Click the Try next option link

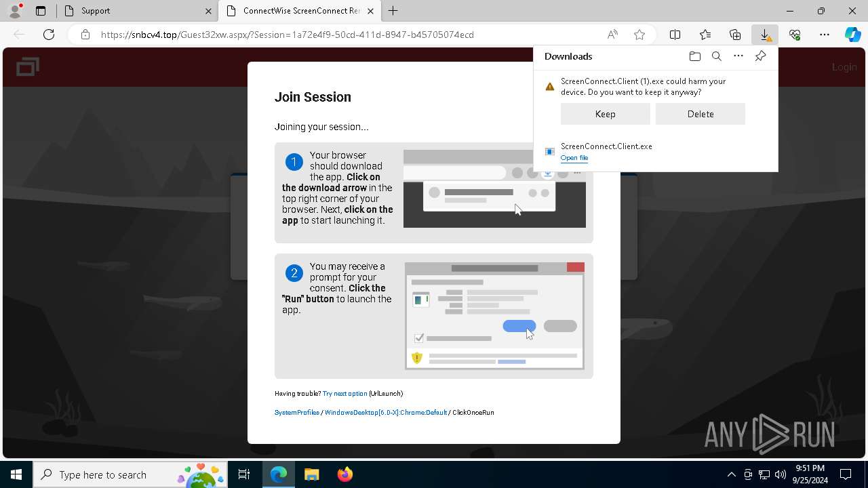tap(345, 394)
